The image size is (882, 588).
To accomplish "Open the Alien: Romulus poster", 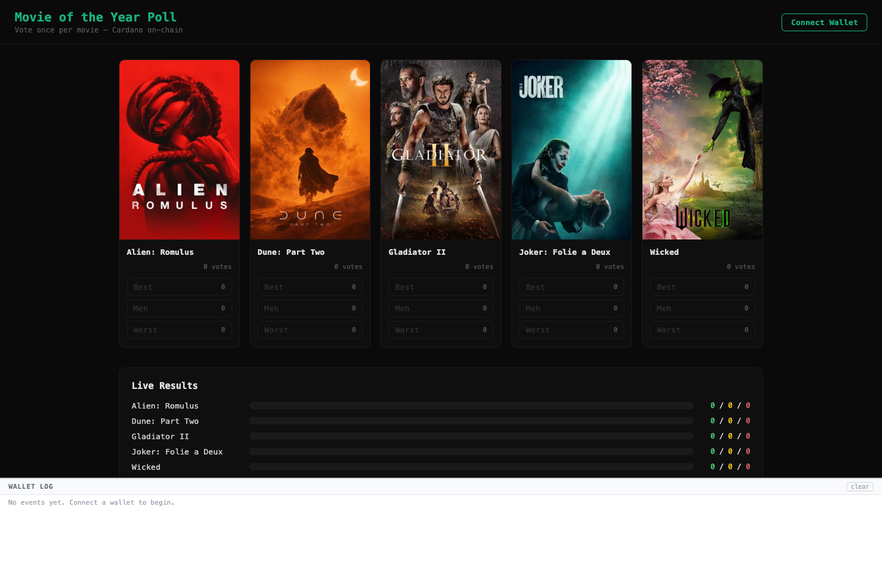I will pos(179,149).
